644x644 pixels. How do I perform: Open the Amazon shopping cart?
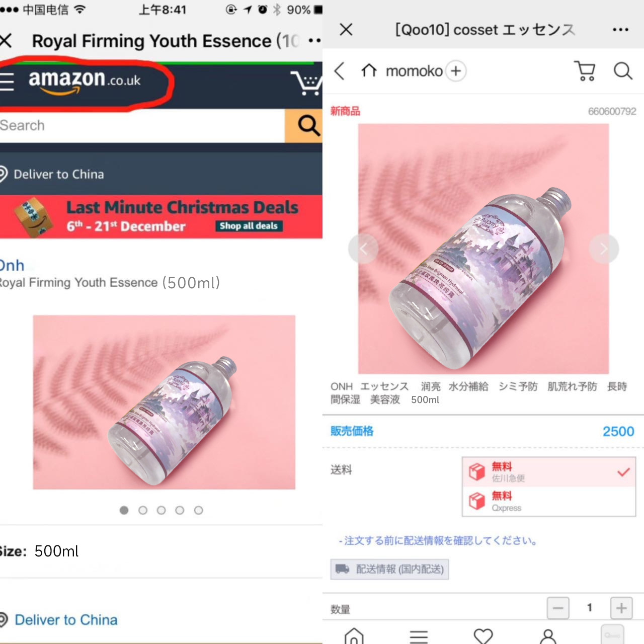tap(306, 82)
